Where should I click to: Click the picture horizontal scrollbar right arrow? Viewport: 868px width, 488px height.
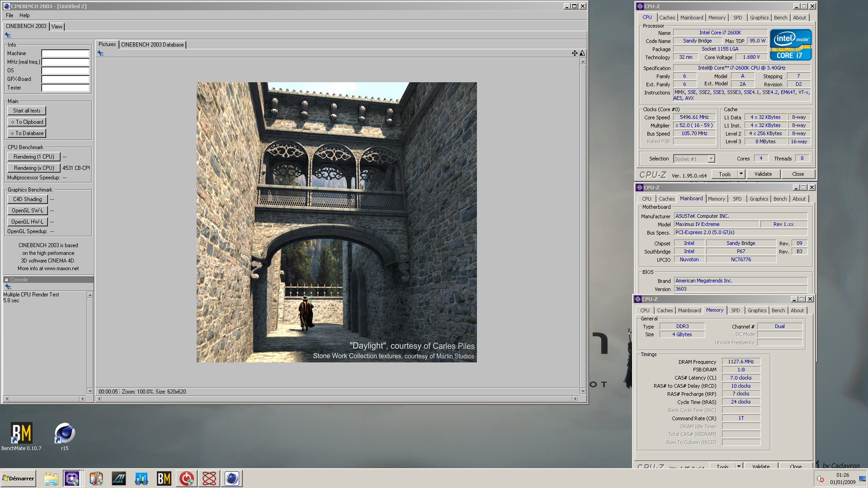tap(575, 399)
